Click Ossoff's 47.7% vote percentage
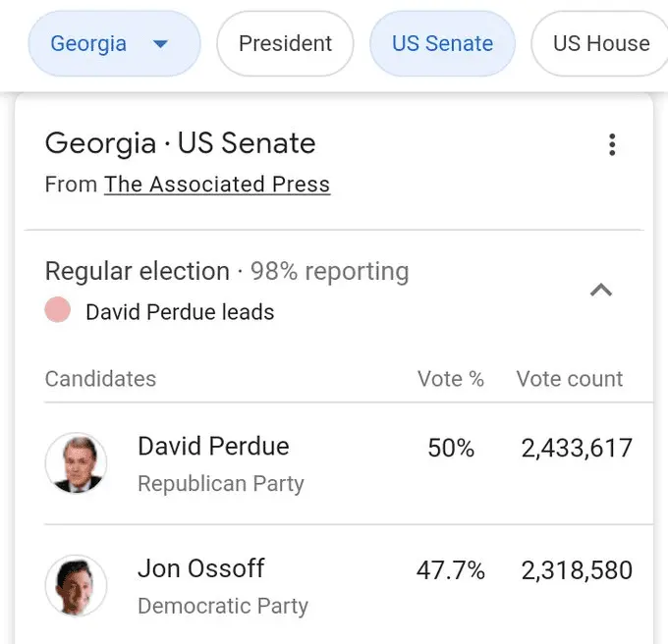 click(451, 570)
